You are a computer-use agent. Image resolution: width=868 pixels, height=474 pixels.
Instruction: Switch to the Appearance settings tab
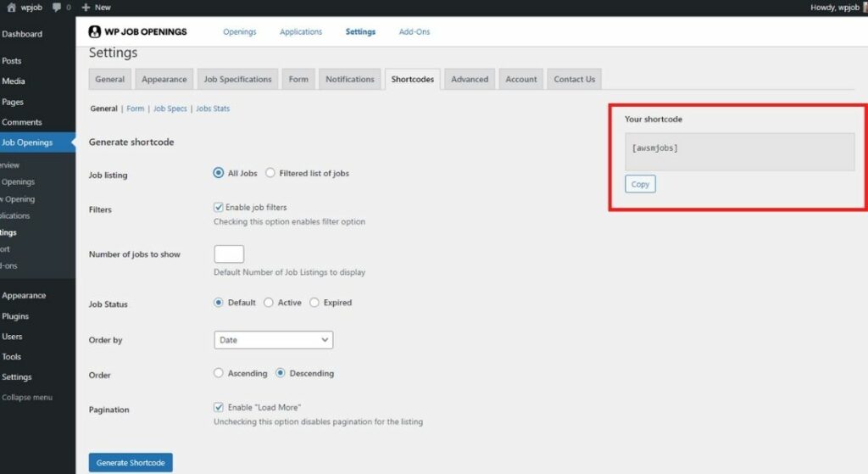[x=164, y=79]
